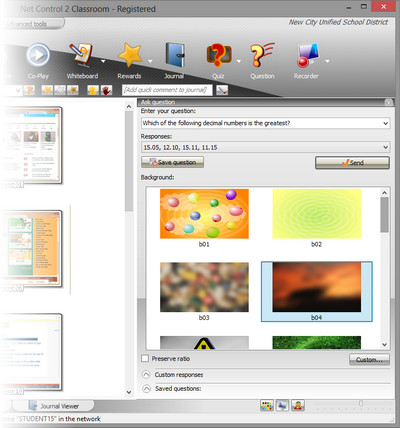This screenshot has width=400, height=428.
Task: Launch the Quiz tool
Action: tap(219, 55)
